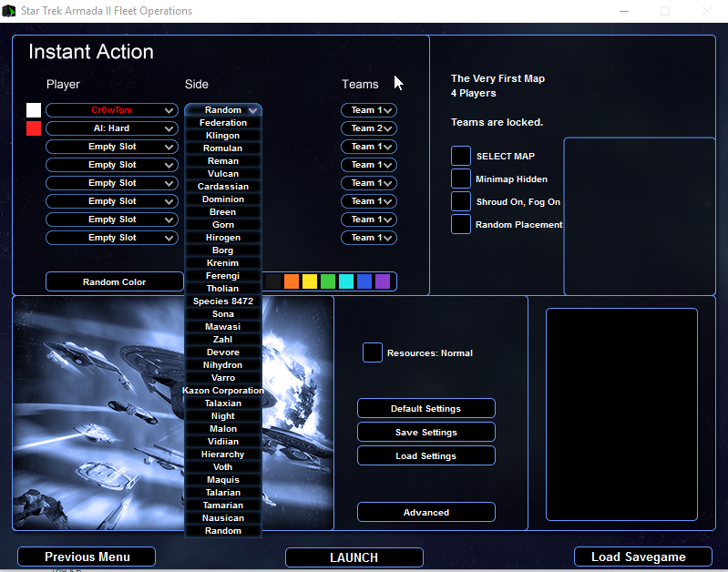
Task: Select Nausican from the side list
Action: point(223,518)
